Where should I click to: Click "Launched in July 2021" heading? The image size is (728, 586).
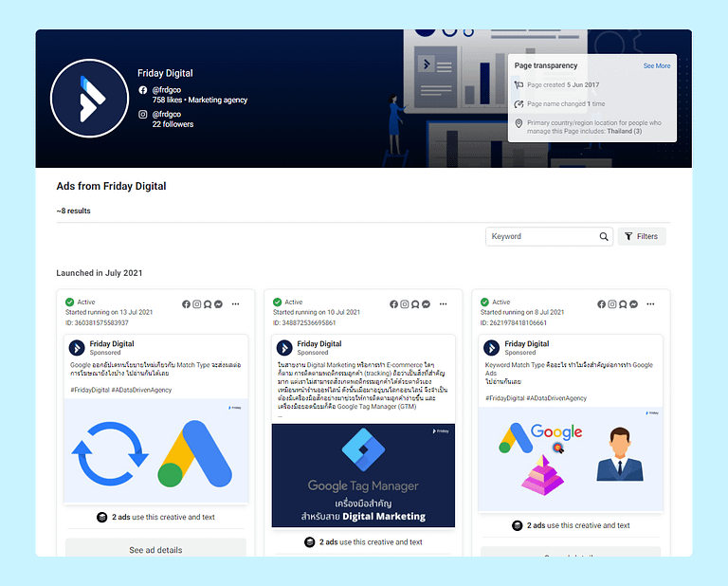tap(100, 273)
